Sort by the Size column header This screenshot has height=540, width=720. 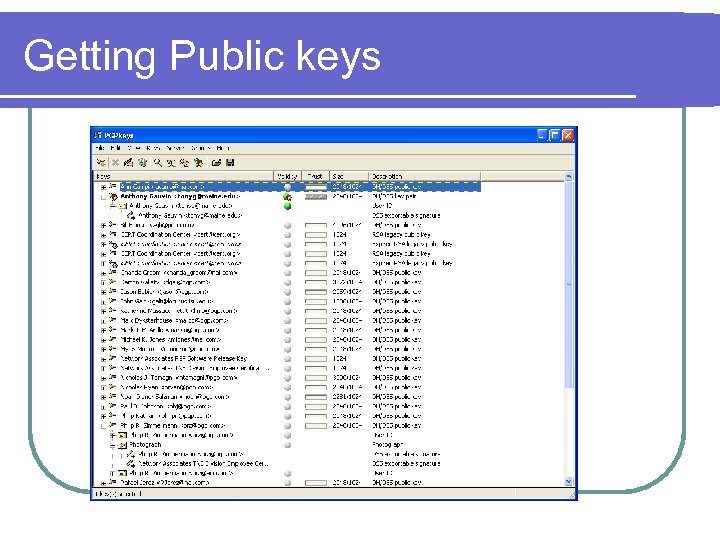(349, 176)
